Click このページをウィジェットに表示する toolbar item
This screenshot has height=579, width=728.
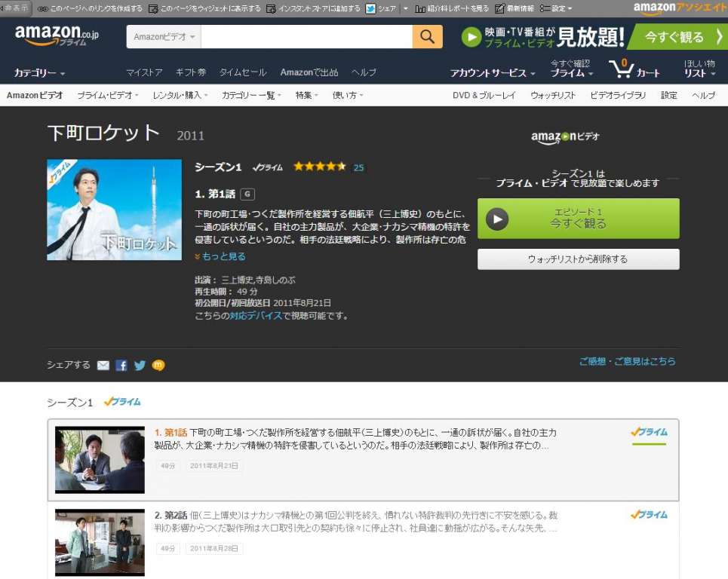(204, 8)
